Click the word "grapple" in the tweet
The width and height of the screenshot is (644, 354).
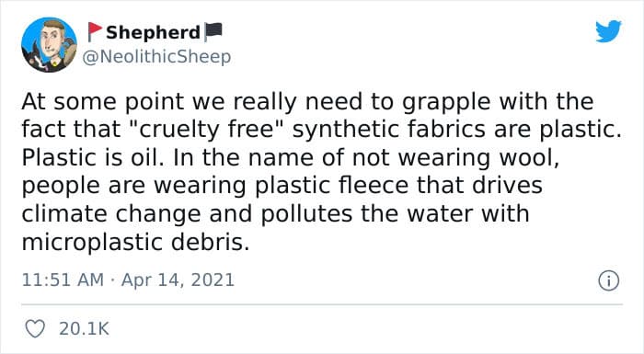pyautogui.click(x=446, y=103)
